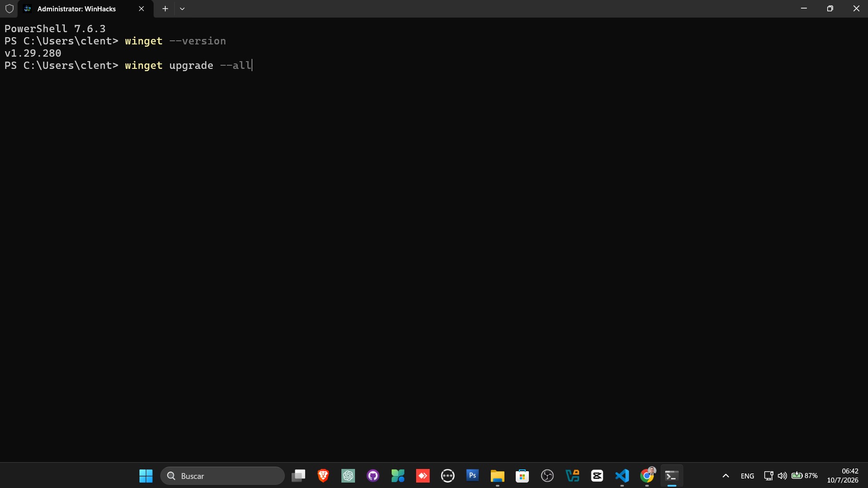The height and width of the screenshot is (488, 868).
Task: Click the 'v1.29.280' version output line
Action: click(x=33, y=53)
